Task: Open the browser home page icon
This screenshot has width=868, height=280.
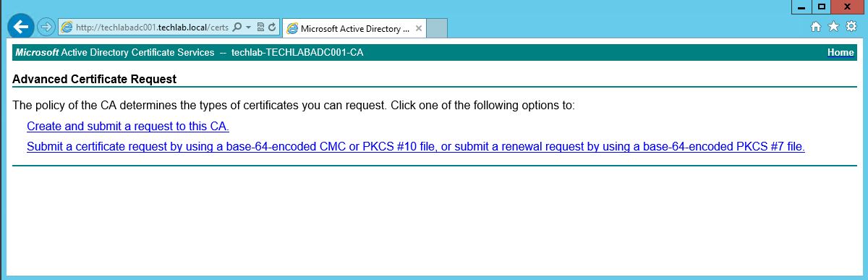Action: point(816,27)
